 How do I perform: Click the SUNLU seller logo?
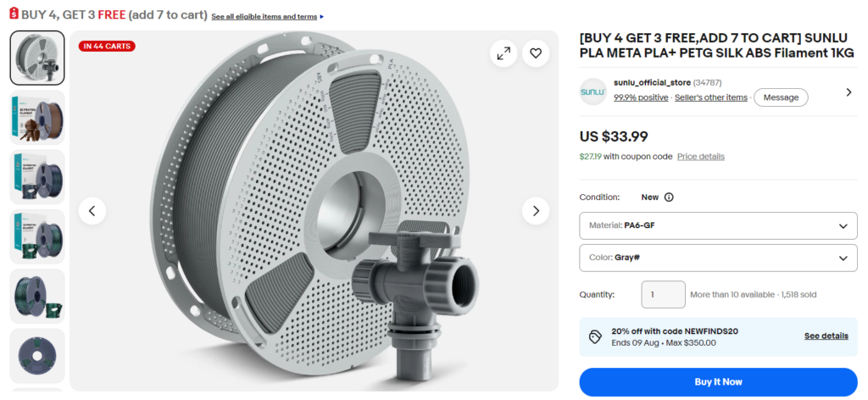click(x=593, y=92)
